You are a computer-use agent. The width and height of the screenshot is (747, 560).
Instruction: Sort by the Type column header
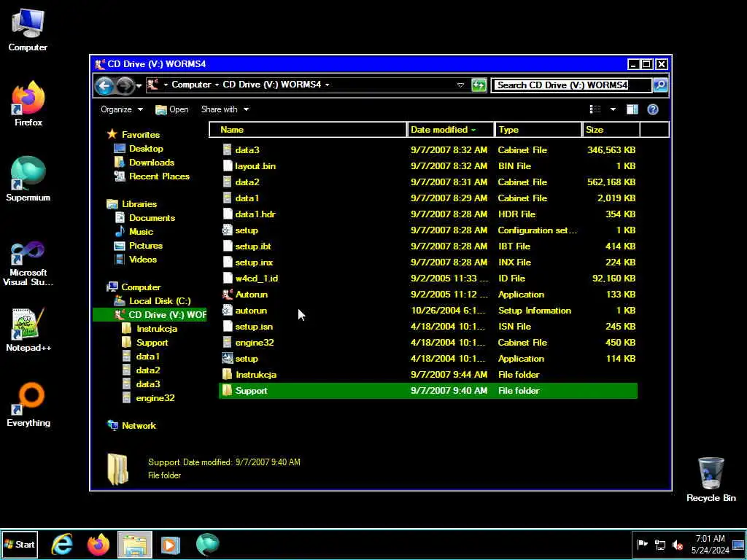pyautogui.click(x=538, y=130)
